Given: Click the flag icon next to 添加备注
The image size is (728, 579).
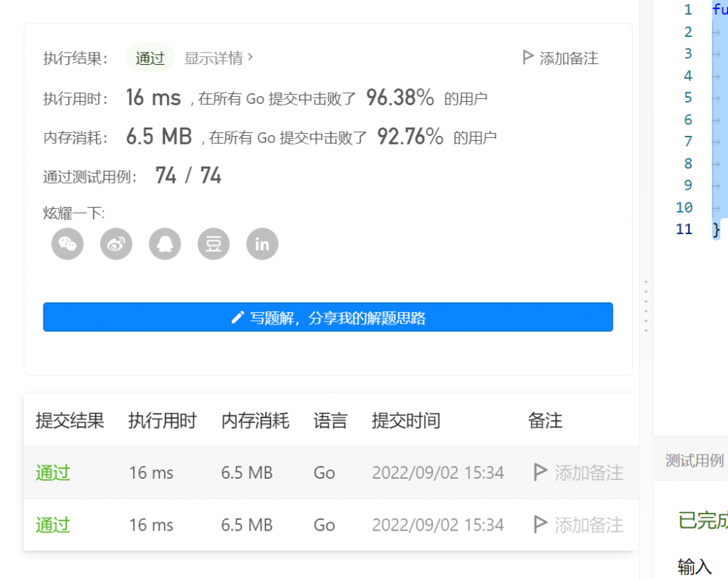Looking at the screenshot, I should point(528,58).
